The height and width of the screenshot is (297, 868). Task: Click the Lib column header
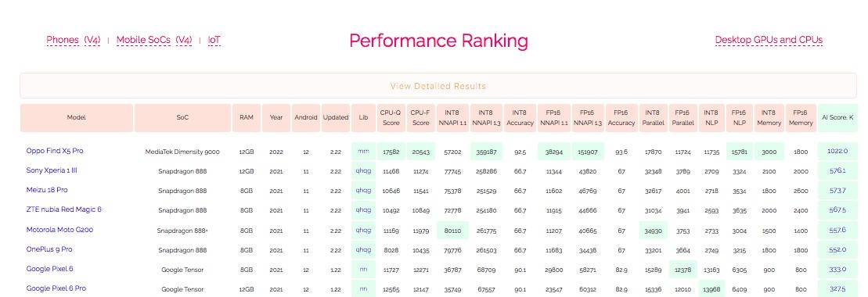(363, 118)
